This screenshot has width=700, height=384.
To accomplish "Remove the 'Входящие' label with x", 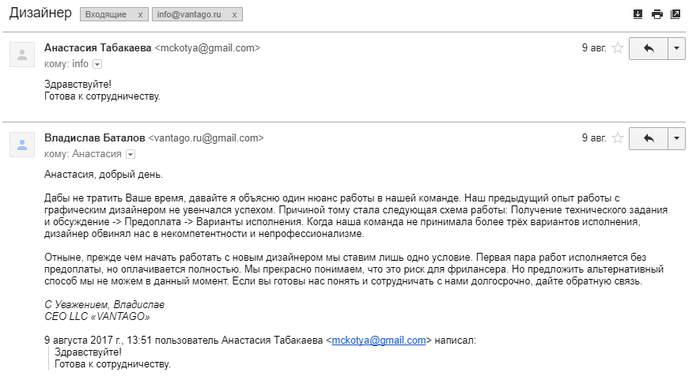I will [x=140, y=15].
